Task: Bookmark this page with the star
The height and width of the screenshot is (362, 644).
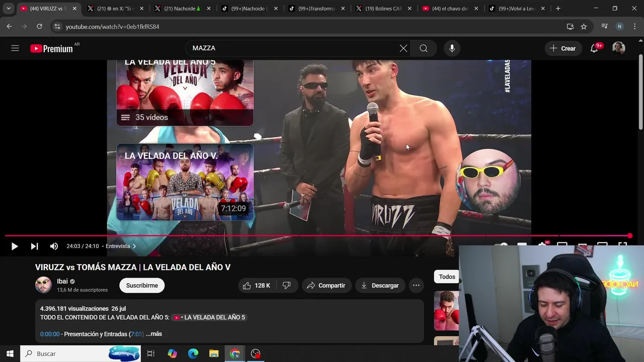Action: pos(584,27)
